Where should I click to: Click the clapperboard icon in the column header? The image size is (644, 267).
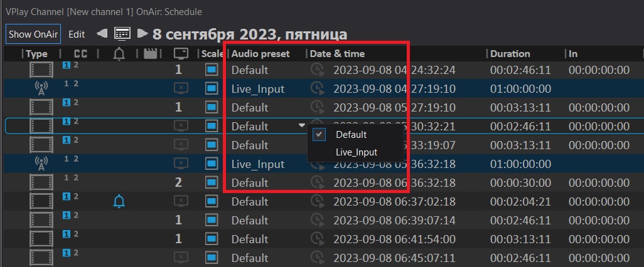click(150, 54)
